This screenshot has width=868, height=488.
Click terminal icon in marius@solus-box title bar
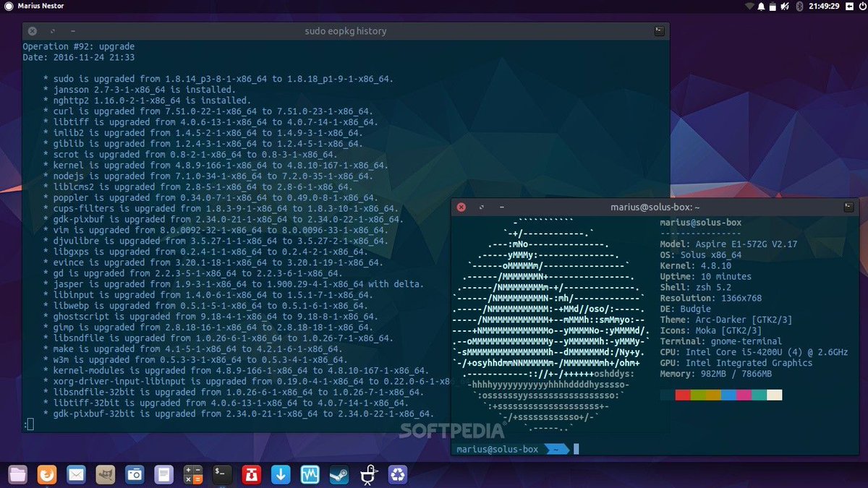click(x=848, y=207)
